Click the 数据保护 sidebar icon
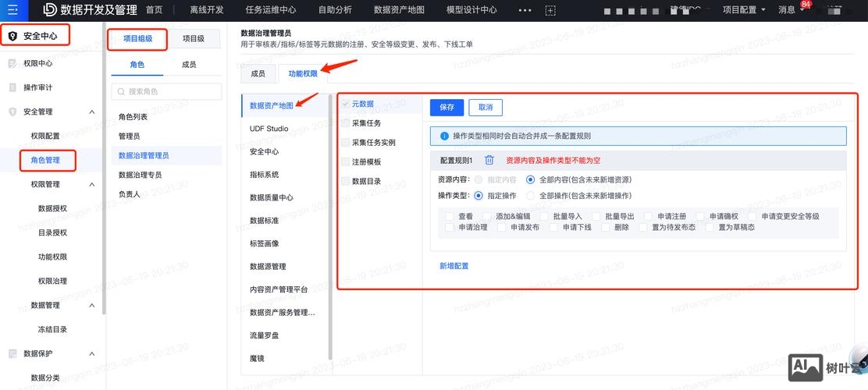The image size is (868, 390). (x=12, y=353)
